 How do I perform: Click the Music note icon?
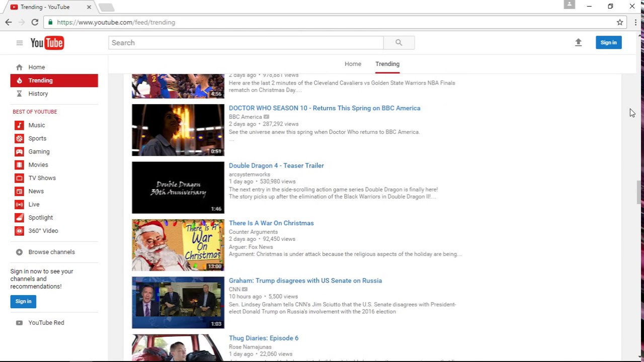[19, 125]
